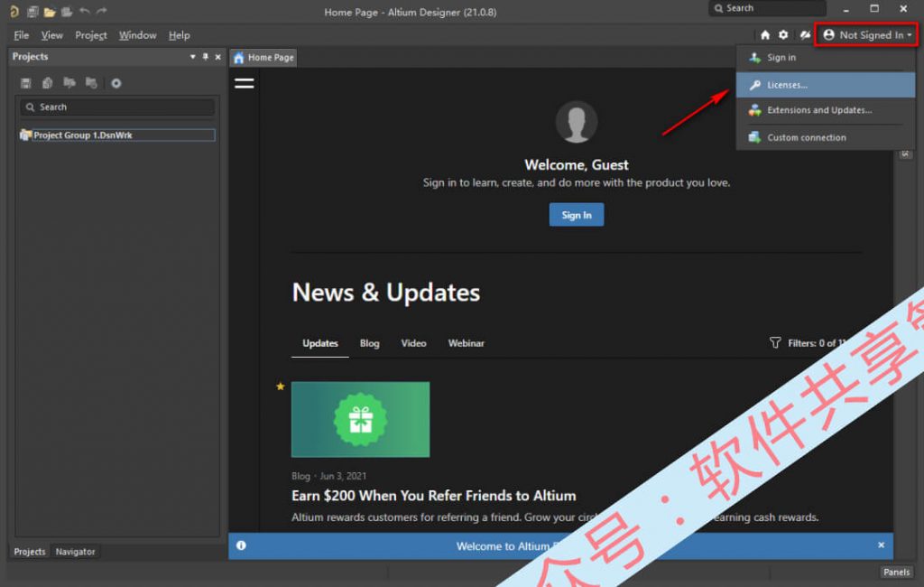Click the Save All icon in the title bar

[32, 11]
